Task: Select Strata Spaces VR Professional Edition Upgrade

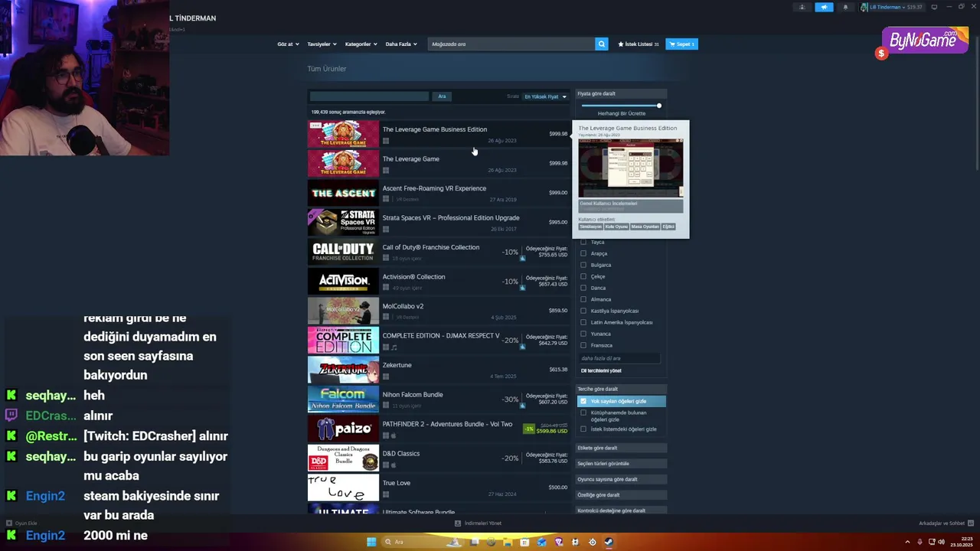Action: point(439,223)
